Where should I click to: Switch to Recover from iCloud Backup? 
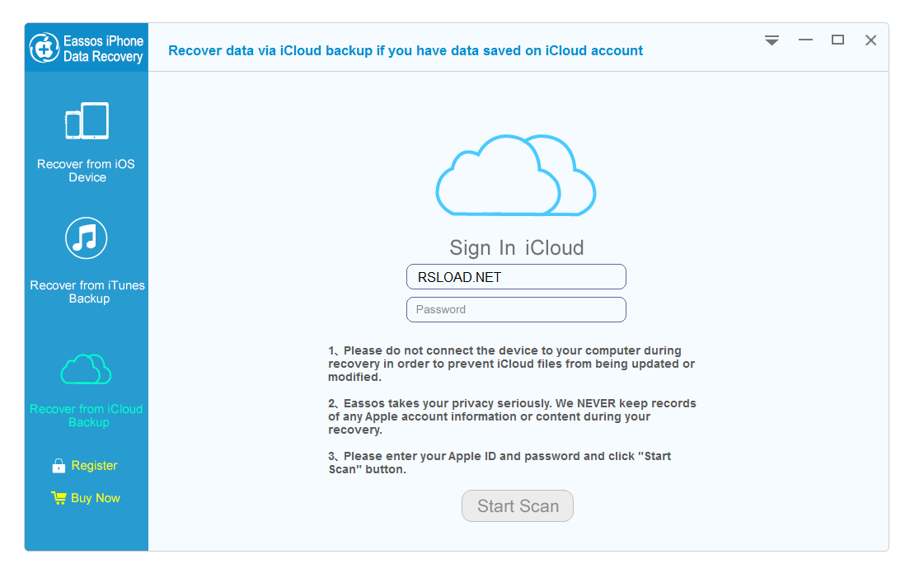point(87,416)
